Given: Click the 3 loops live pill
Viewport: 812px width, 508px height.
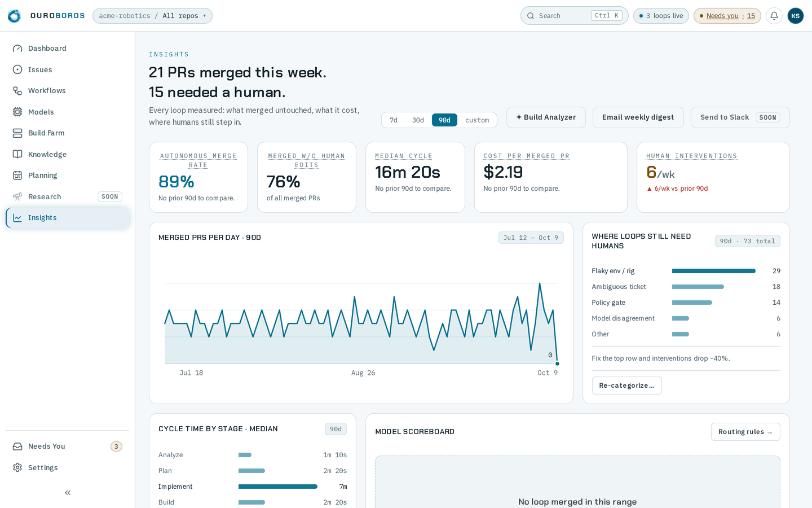Looking at the screenshot, I should point(661,16).
